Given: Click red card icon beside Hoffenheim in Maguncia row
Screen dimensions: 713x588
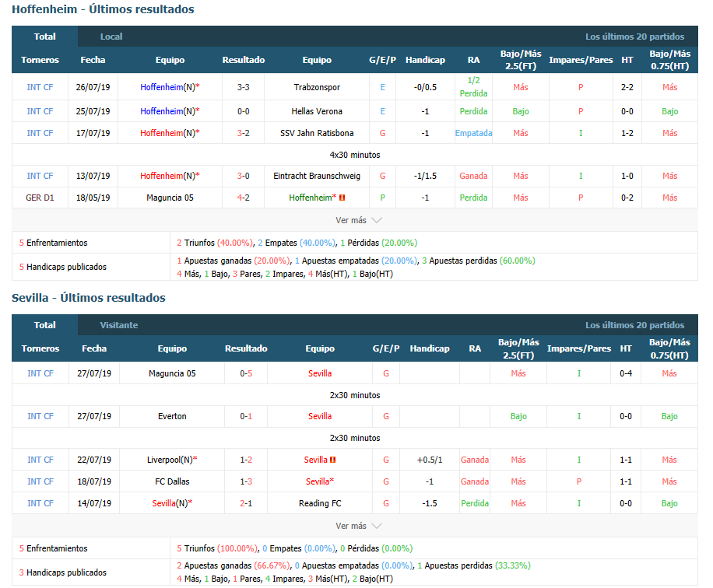Looking at the screenshot, I should [342, 198].
